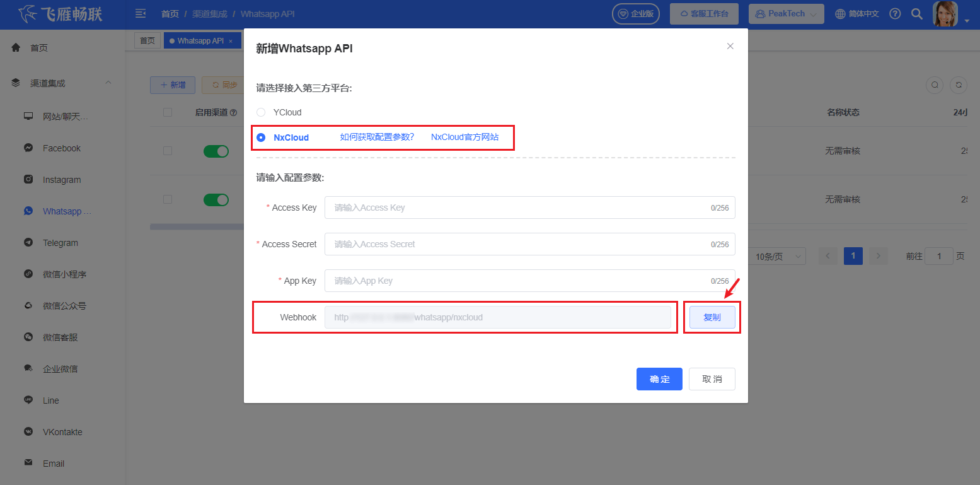Close the 新增Whatsapp API dialog
The height and width of the screenshot is (485, 980).
pyautogui.click(x=730, y=46)
